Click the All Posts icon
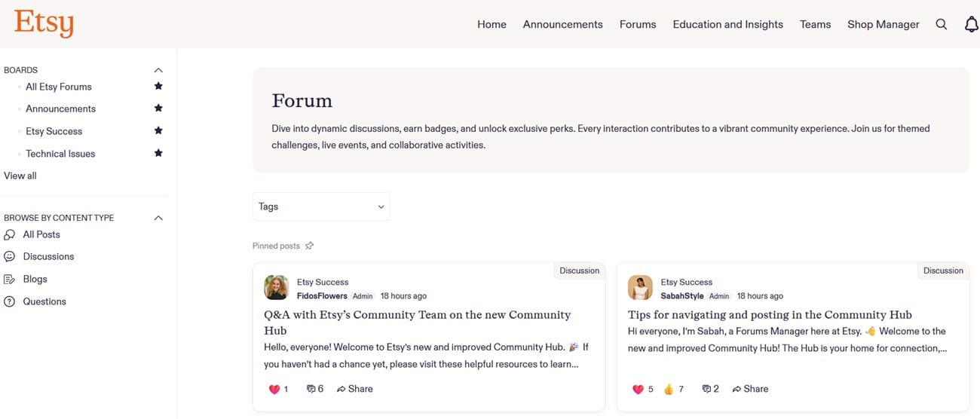 pos(9,235)
